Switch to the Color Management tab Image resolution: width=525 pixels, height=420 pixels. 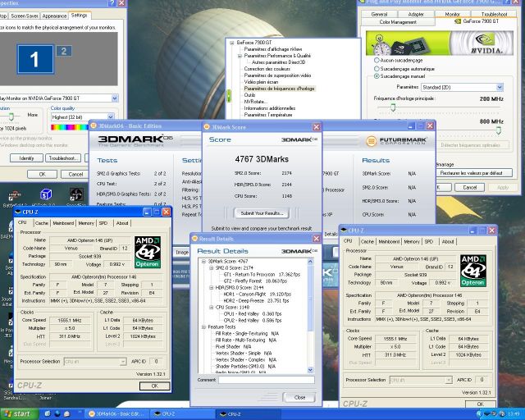pos(398,22)
